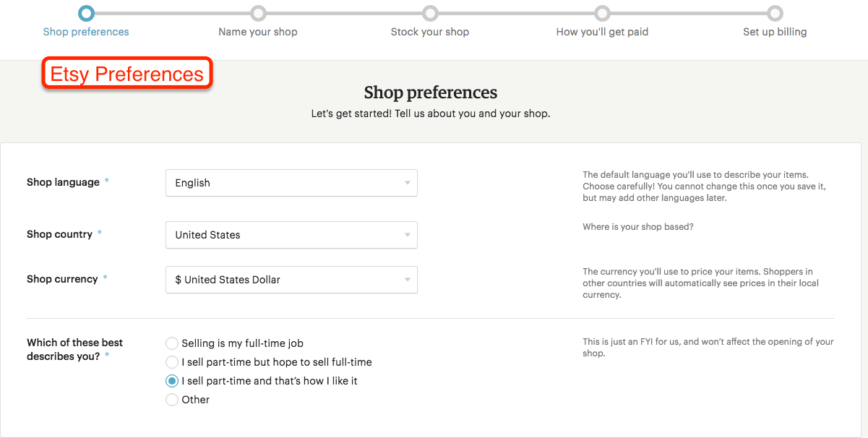Click the How you'll get paid step circle
Screen dimensions: 868x438
tap(602, 13)
